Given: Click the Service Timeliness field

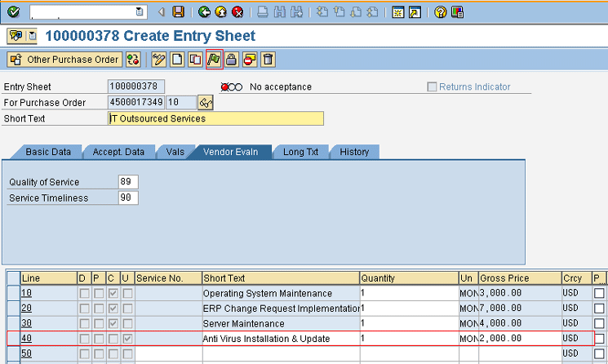Looking at the screenshot, I should point(128,198).
